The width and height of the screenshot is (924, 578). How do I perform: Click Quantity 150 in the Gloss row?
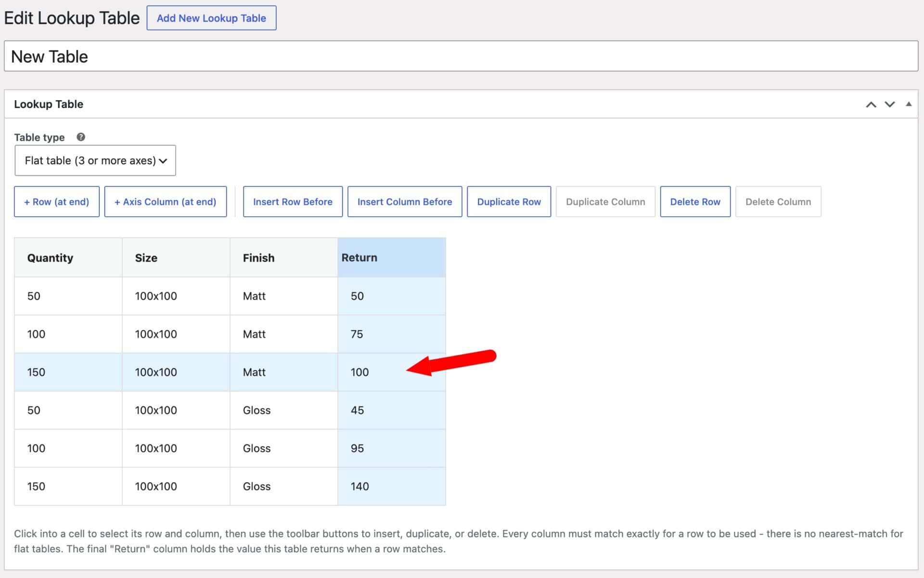coord(68,486)
